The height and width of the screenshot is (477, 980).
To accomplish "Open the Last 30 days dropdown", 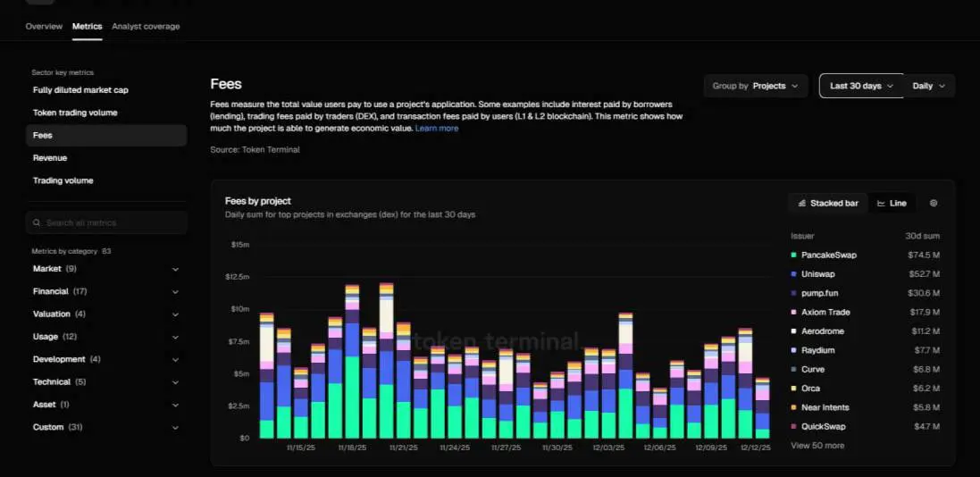I will click(861, 87).
